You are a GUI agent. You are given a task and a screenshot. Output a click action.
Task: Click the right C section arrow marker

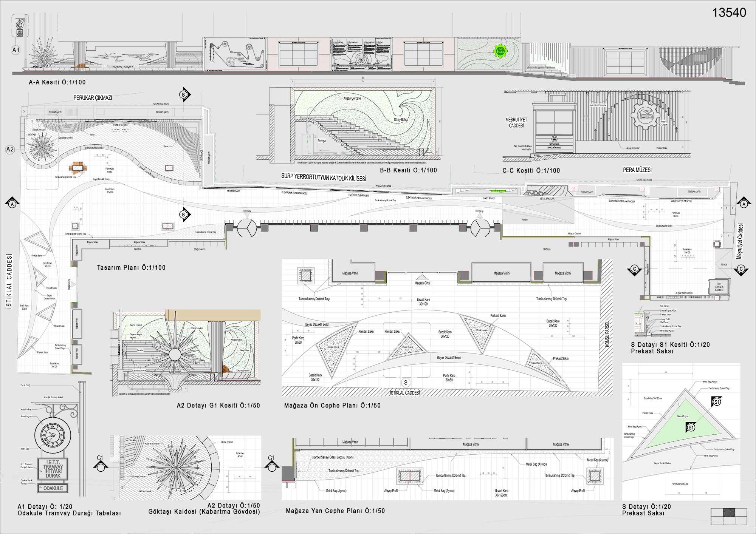(741, 270)
